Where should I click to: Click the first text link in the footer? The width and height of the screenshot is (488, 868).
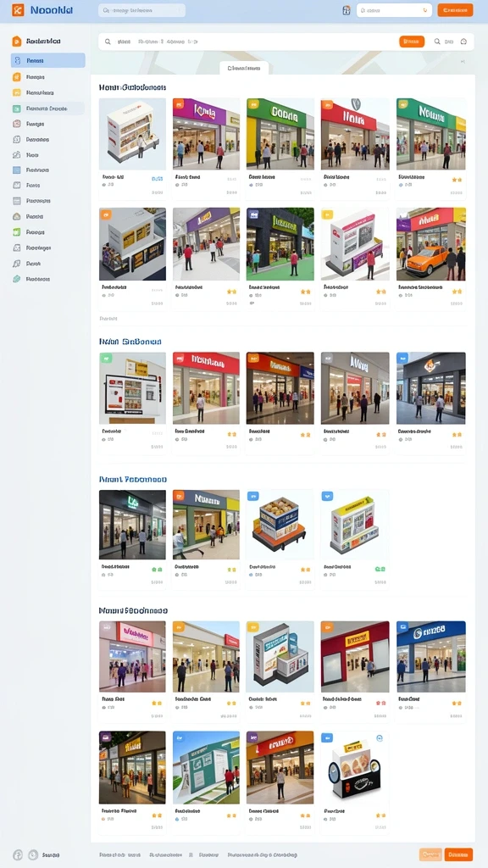[x=119, y=854]
